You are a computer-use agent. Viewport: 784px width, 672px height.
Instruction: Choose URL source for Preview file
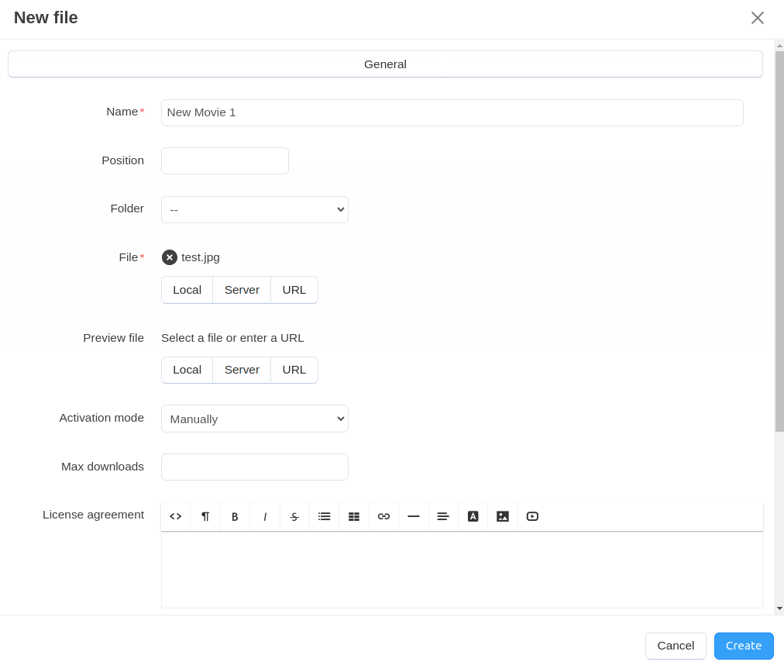tap(294, 370)
